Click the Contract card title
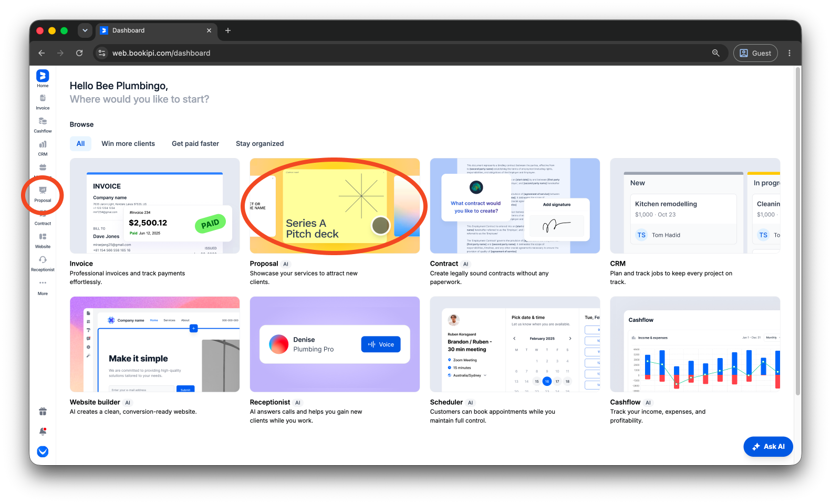 click(x=444, y=264)
